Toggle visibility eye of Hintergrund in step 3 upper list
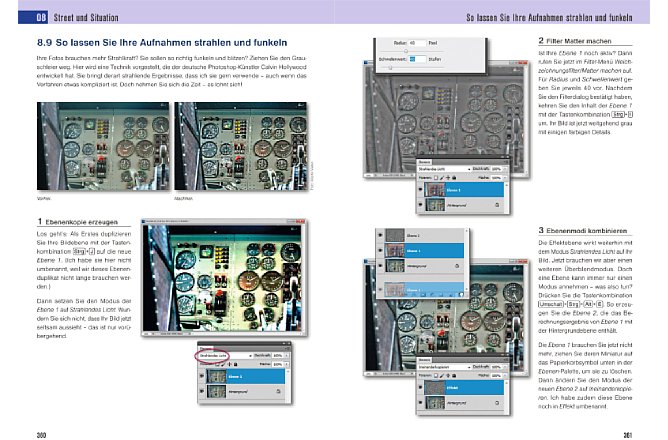This screenshot has height=440, width=668. tap(380, 265)
